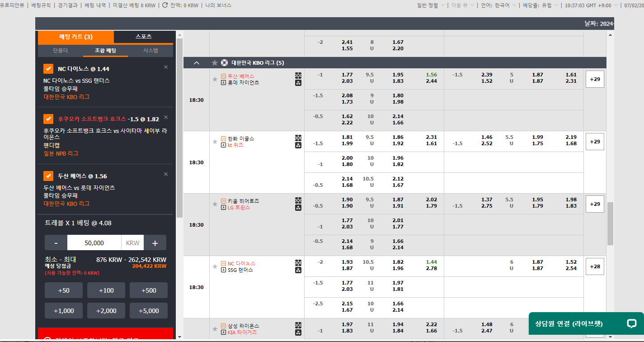Favorite the KBO league with its star
644x342 pixels.
click(215, 63)
